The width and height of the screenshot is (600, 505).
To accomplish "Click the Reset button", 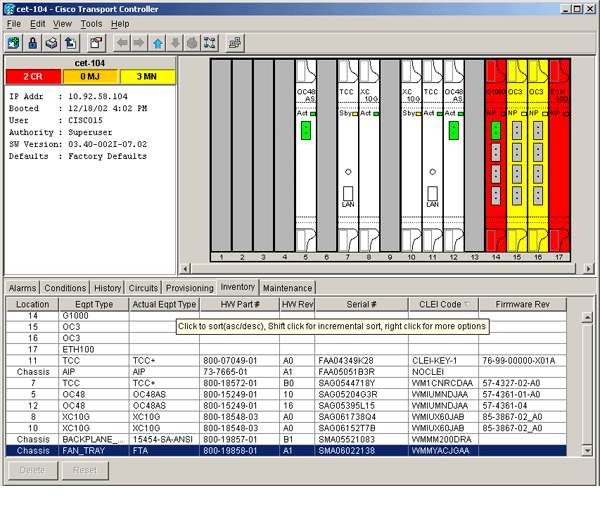I will [x=85, y=470].
